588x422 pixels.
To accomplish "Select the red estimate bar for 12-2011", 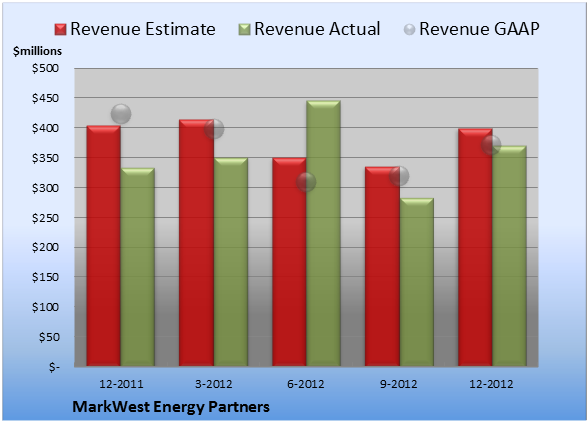I will [x=104, y=246].
